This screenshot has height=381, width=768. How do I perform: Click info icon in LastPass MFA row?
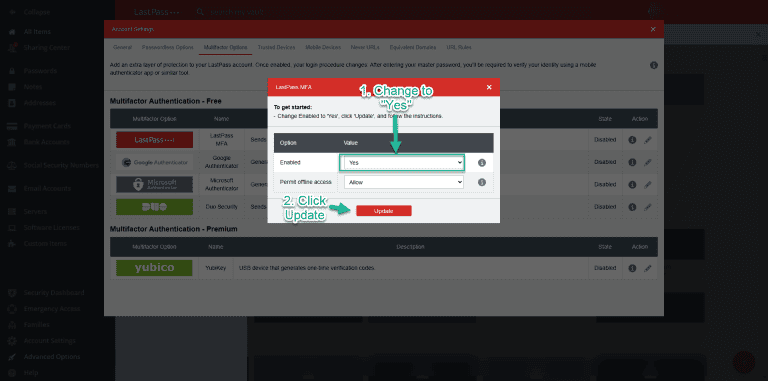[632, 140]
